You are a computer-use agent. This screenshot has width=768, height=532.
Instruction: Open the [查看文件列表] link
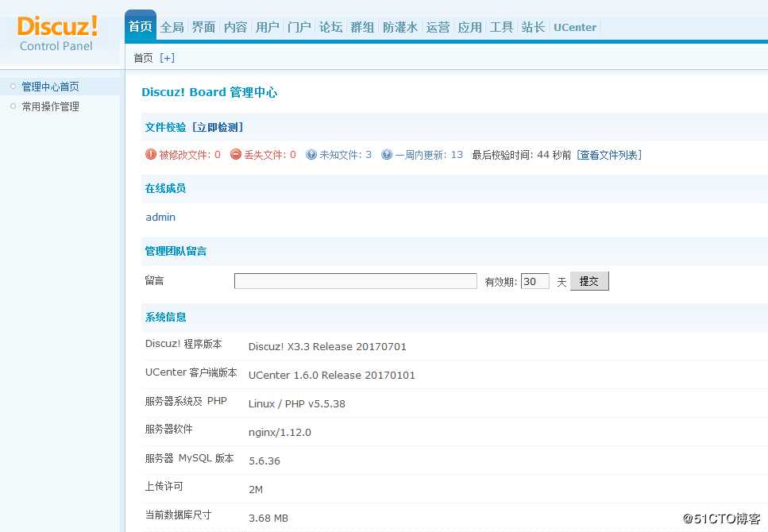coord(609,155)
